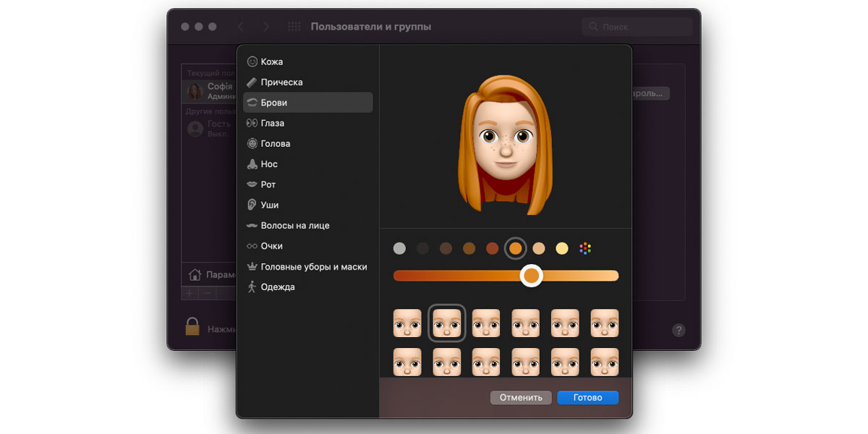Select the highlighted second eyebrow style thumbnail
Image resolution: width=868 pixels, height=434 pixels.
(x=447, y=323)
